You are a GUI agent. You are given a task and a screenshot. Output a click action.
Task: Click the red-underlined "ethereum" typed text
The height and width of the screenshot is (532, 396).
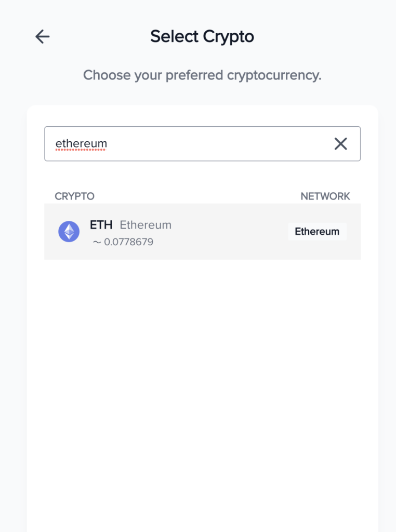click(81, 144)
